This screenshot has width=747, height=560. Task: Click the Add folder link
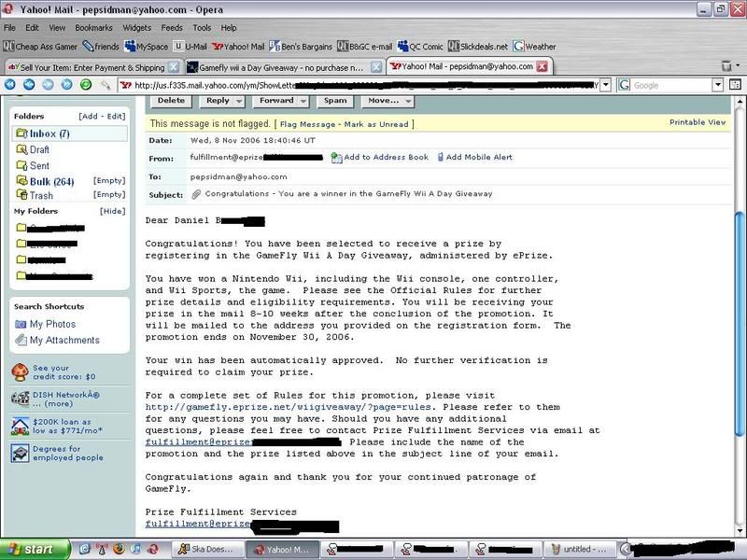click(89, 117)
